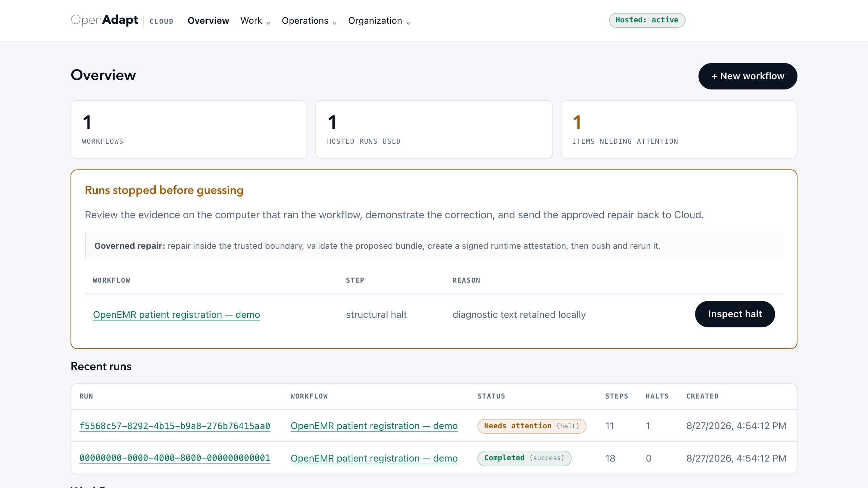Click the CLOUD label beside the logo

[161, 21]
